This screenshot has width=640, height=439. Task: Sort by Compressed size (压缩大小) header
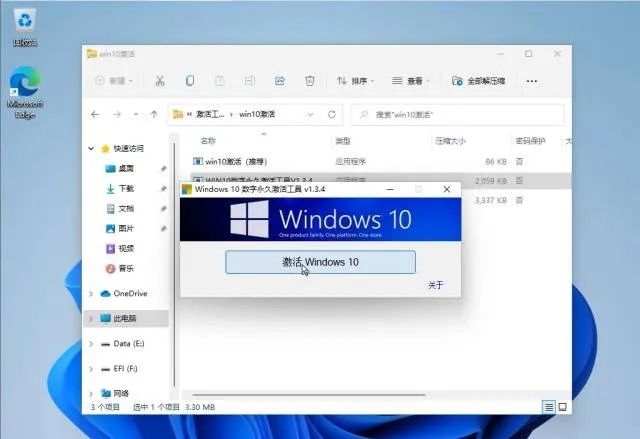tap(451, 141)
